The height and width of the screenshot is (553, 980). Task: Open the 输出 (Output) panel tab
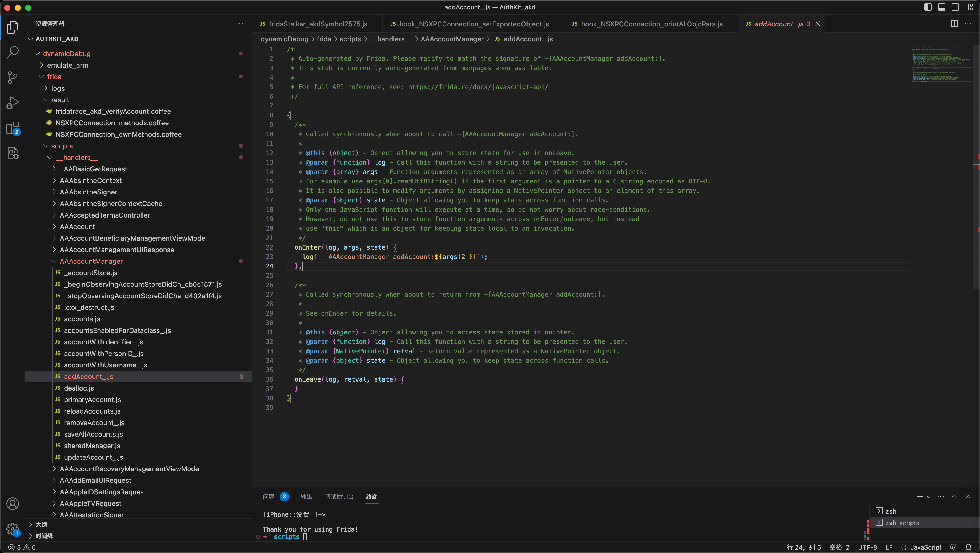point(306,496)
